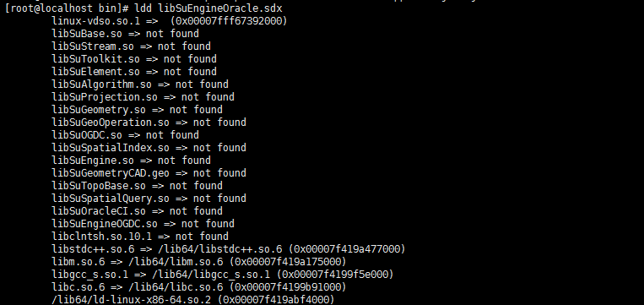Click the ldd libSuEngineOracle.sdx command text
This screenshot has width=644, height=305.
(x=208, y=8)
